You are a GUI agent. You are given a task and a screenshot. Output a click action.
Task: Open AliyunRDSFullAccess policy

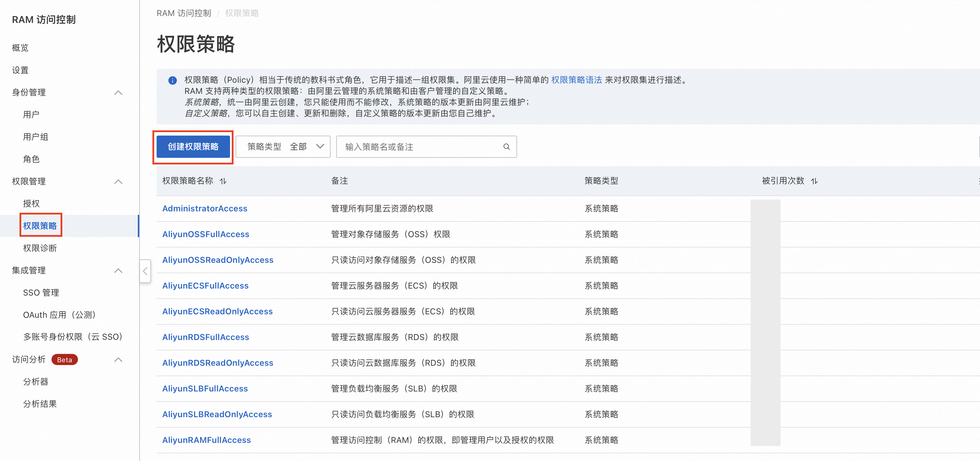click(x=206, y=337)
